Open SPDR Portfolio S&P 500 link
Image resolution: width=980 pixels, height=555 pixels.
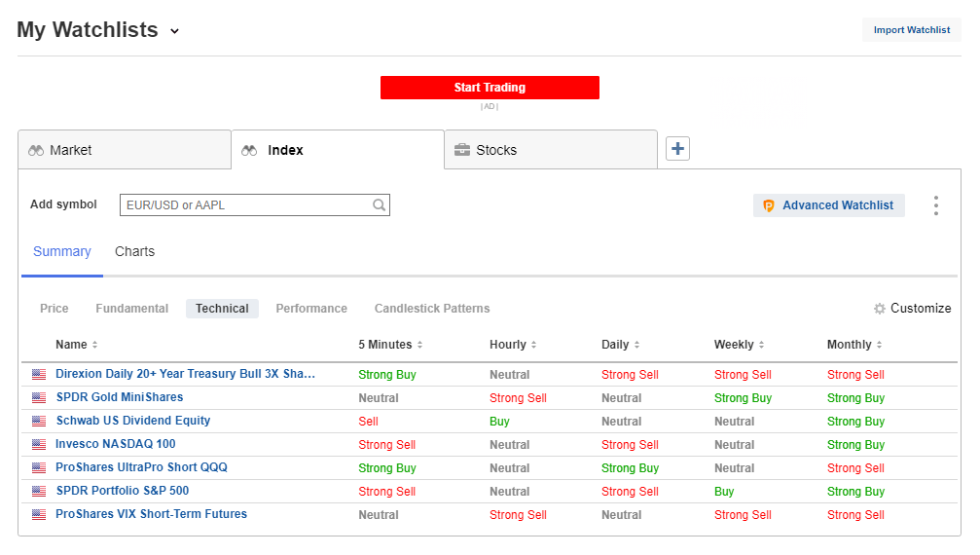click(x=123, y=491)
